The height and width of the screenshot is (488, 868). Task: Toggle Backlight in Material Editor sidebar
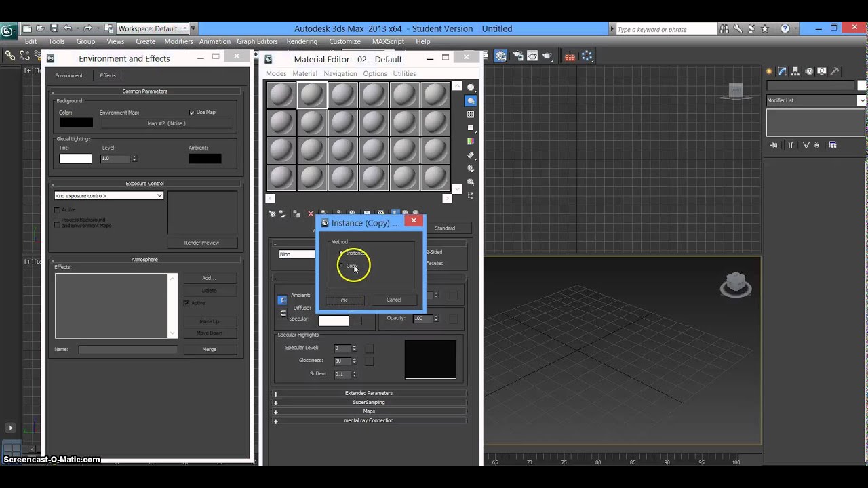click(471, 101)
